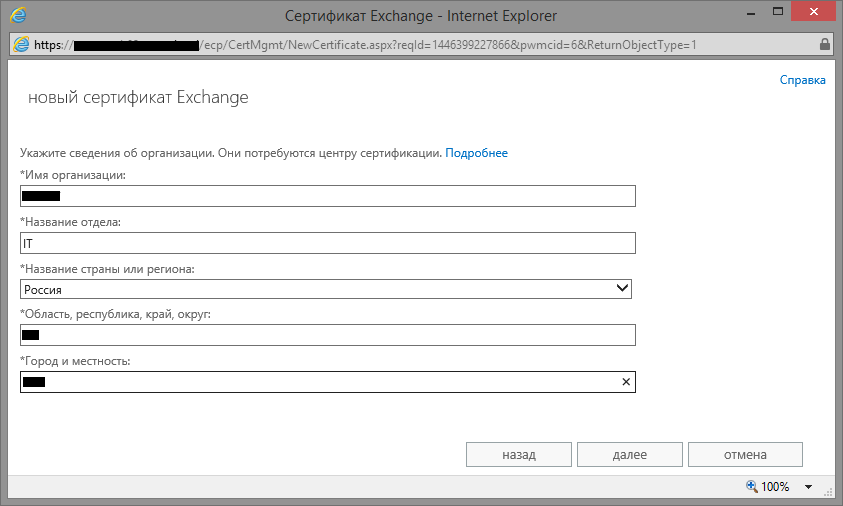This screenshot has height=506, width=843.
Task: Click the IE page icon in address bar
Action: coord(22,44)
